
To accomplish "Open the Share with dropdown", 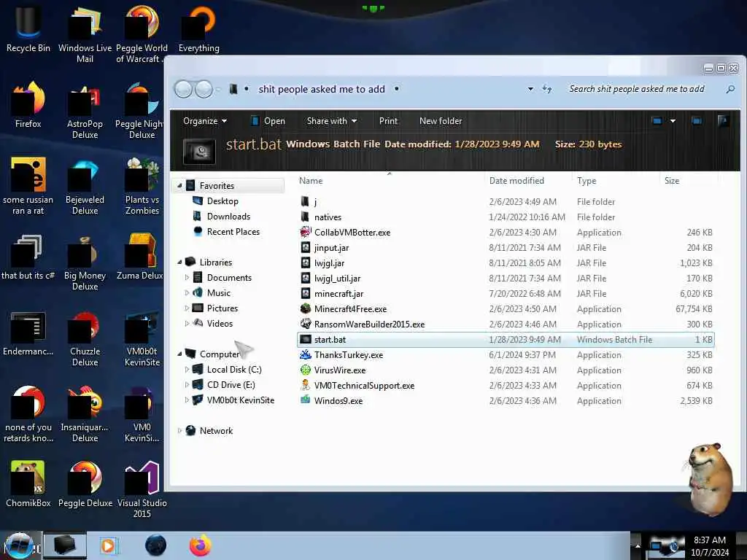I will click(332, 121).
